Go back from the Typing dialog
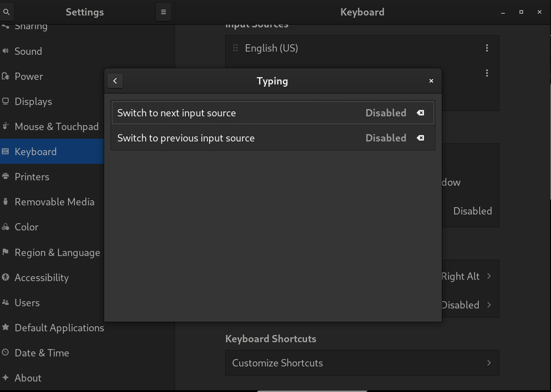 115,81
